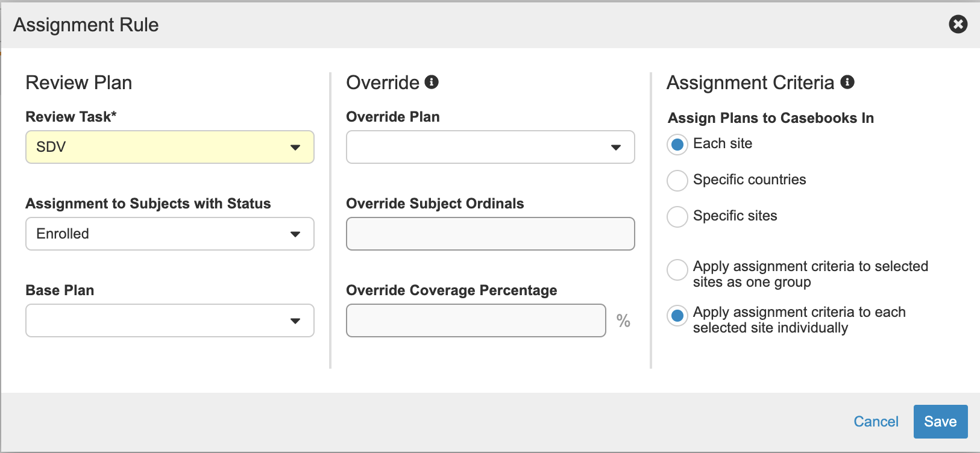
Task: Close the Assignment Rule dialog
Action: click(x=958, y=24)
